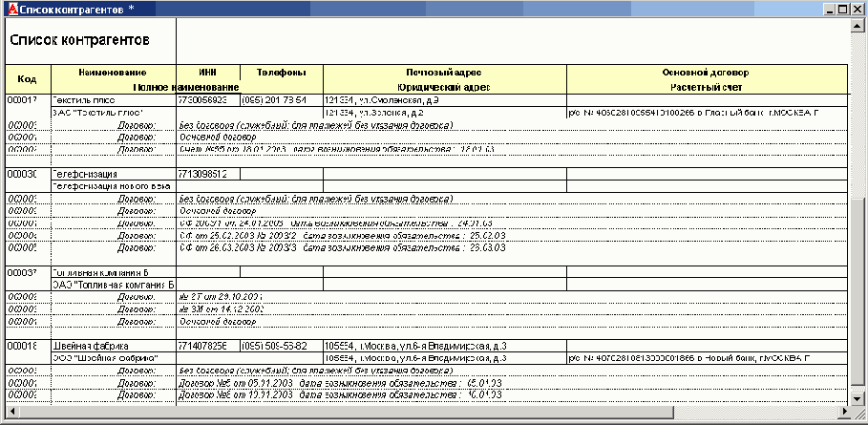This screenshot has width=868, height=425.
Task: Click the Телефоны column header
Action: (281, 73)
